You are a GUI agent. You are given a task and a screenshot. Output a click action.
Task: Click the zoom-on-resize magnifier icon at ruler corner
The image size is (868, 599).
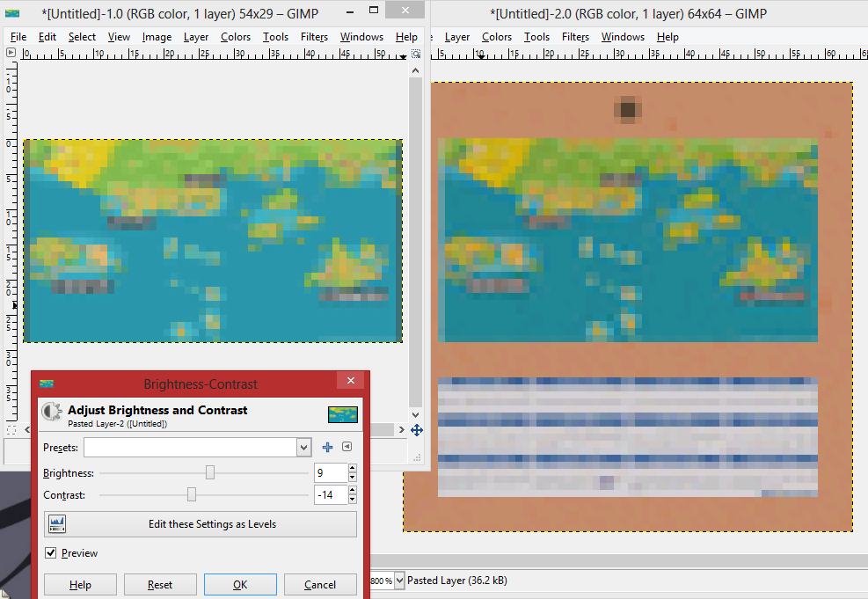coord(416,54)
